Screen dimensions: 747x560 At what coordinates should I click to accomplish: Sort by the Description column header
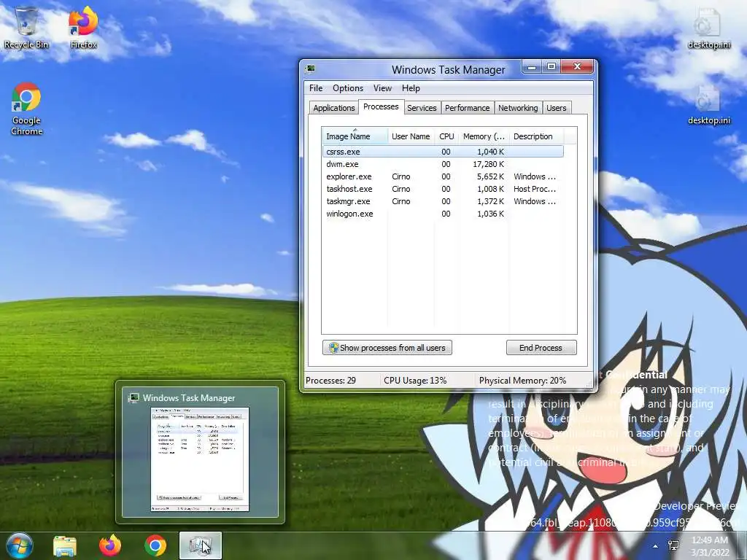point(536,136)
